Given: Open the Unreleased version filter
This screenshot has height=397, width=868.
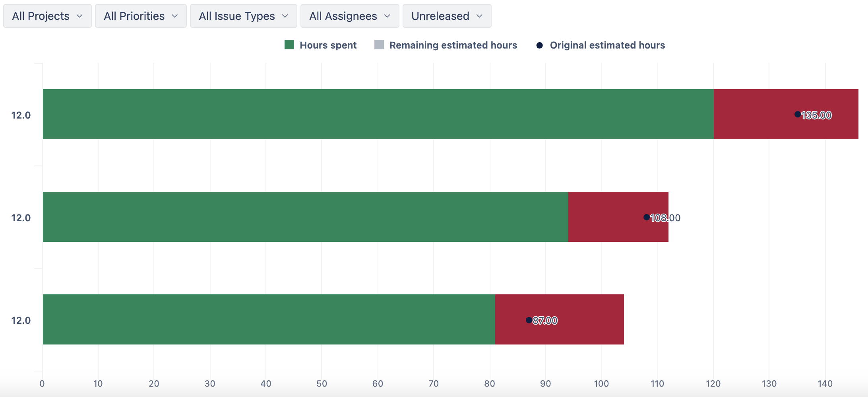Looking at the screenshot, I should pyautogui.click(x=447, y=16).
